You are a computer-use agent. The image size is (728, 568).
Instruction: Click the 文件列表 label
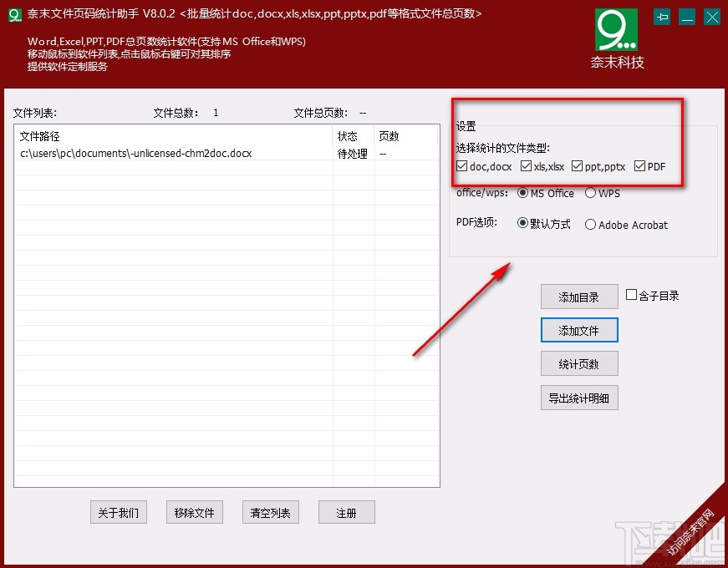coord(35,113)
